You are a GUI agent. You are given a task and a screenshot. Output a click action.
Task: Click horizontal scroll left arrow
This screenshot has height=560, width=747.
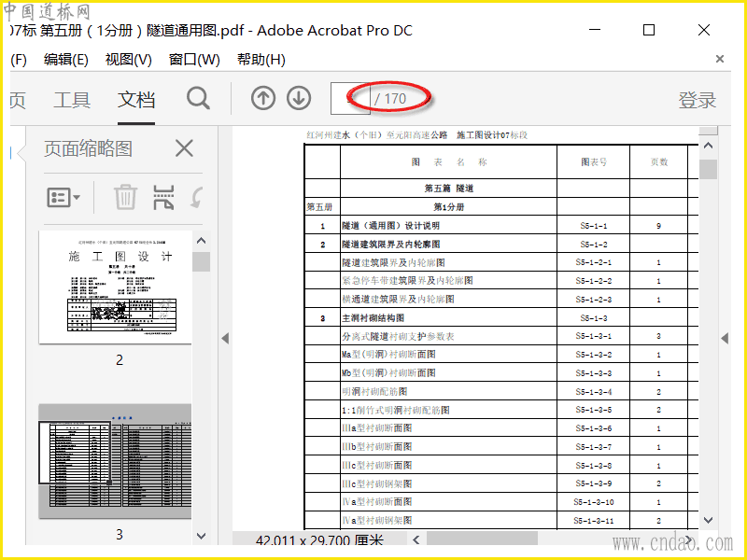click(x=416, y=540)
